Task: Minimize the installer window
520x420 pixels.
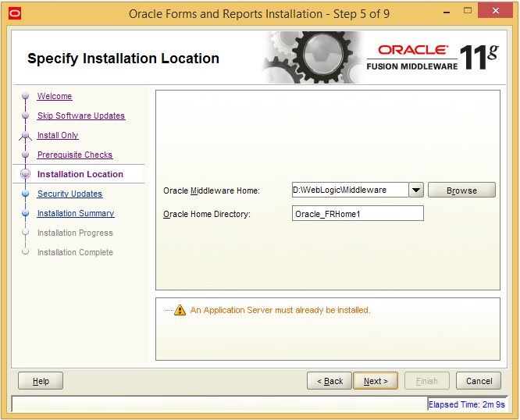Action: tap(447, 12)
